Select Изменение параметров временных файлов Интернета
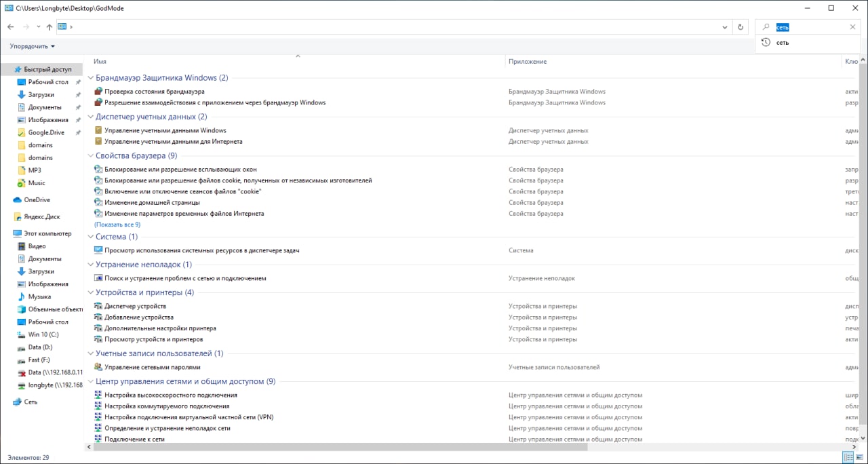The width and height of the screenshot is (868, 464). click(x=184, y=214)
